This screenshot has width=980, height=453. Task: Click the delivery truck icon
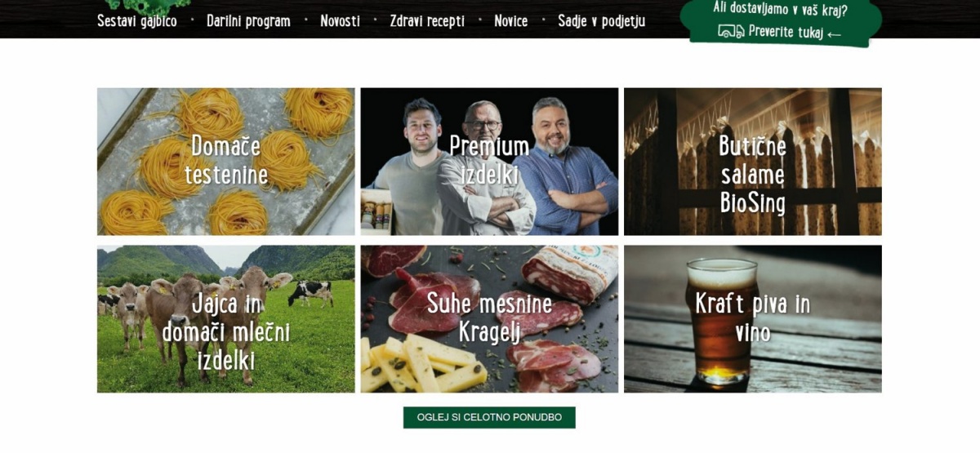pyautogui.click(x=731, y=32)
